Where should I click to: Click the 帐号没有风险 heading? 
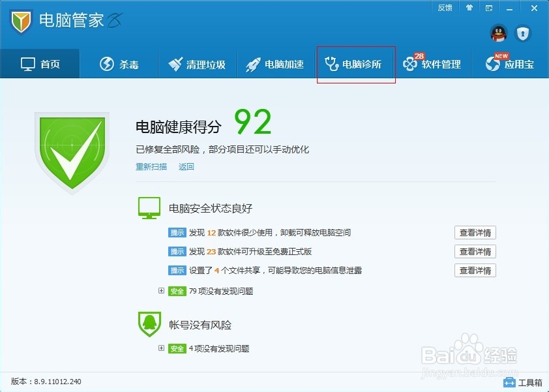200,325
